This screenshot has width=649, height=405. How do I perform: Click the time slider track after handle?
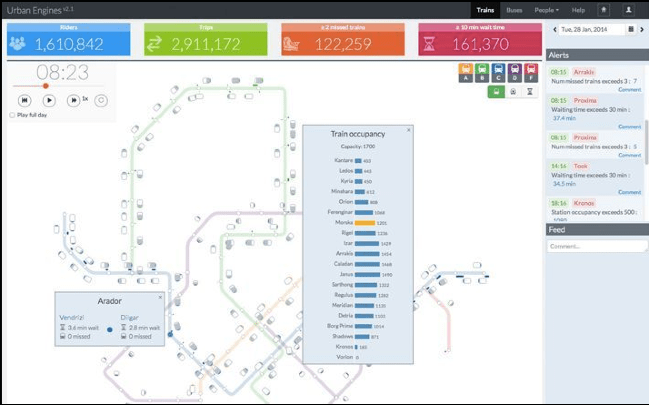pos(76,86)
